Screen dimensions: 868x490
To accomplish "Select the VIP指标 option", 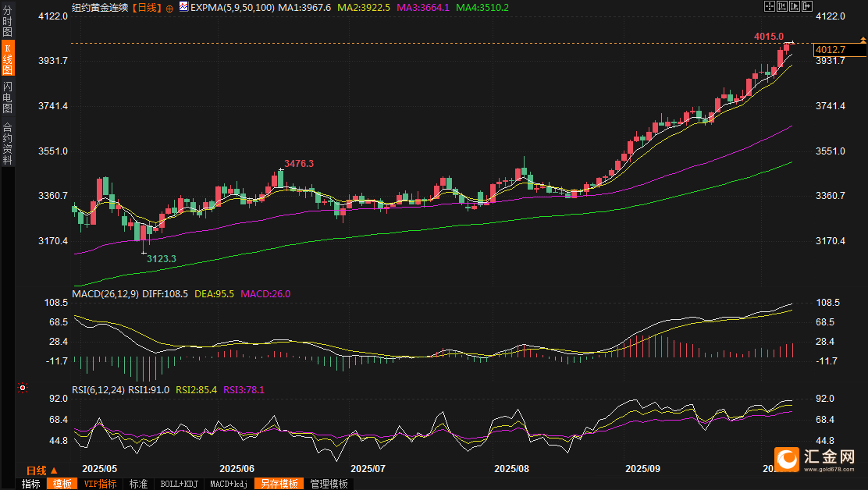I will tap(100, 484).
